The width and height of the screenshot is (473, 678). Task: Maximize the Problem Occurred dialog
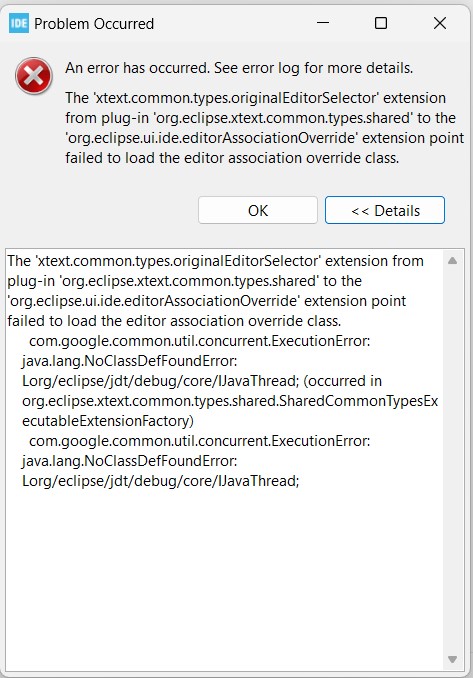[381, 23]
